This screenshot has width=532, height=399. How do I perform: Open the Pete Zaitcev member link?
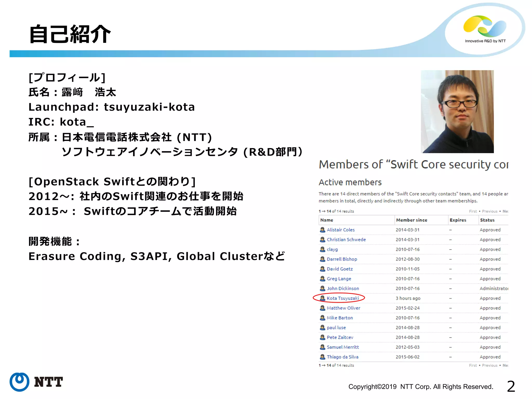pos(340,337)
